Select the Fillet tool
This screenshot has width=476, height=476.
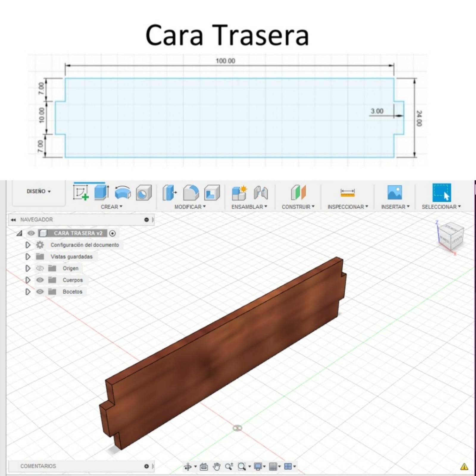click(x=191, y=193)
